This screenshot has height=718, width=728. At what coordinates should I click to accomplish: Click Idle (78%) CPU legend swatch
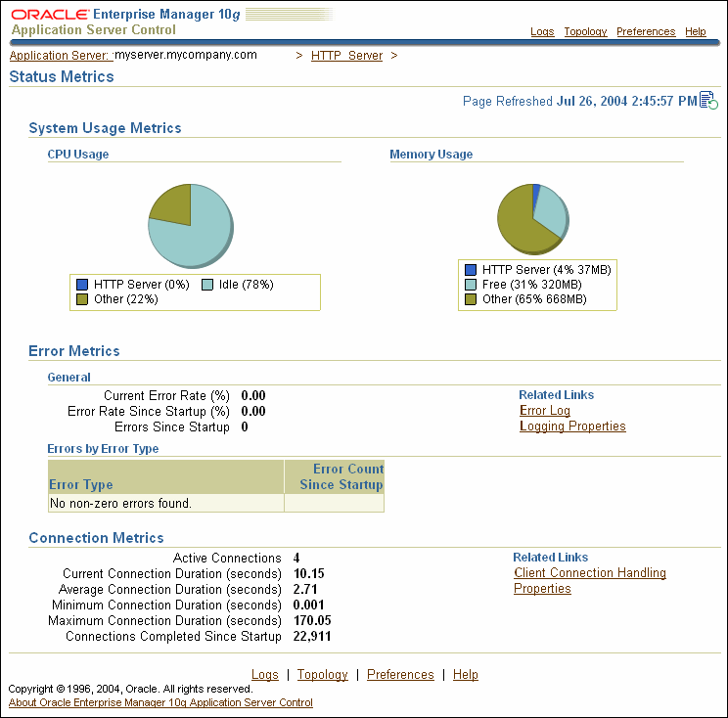pos(207,285)
